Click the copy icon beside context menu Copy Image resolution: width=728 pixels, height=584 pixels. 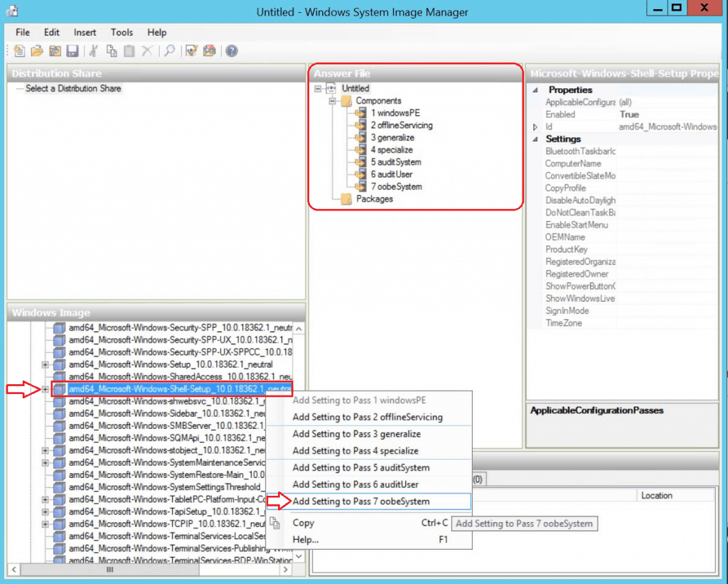[x=275, y=523]
